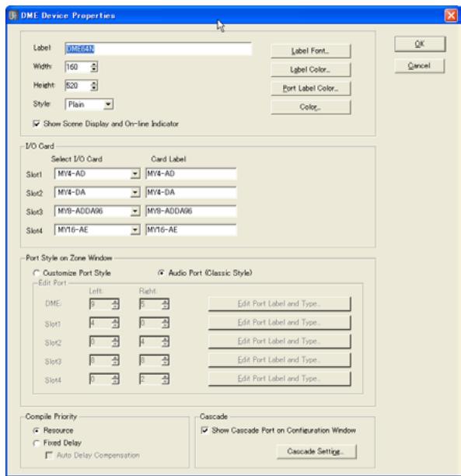The height and width of the screenshot is (476, 461).
Task: Select Resource compile priority radio button
Action: [x=37, y=430]
